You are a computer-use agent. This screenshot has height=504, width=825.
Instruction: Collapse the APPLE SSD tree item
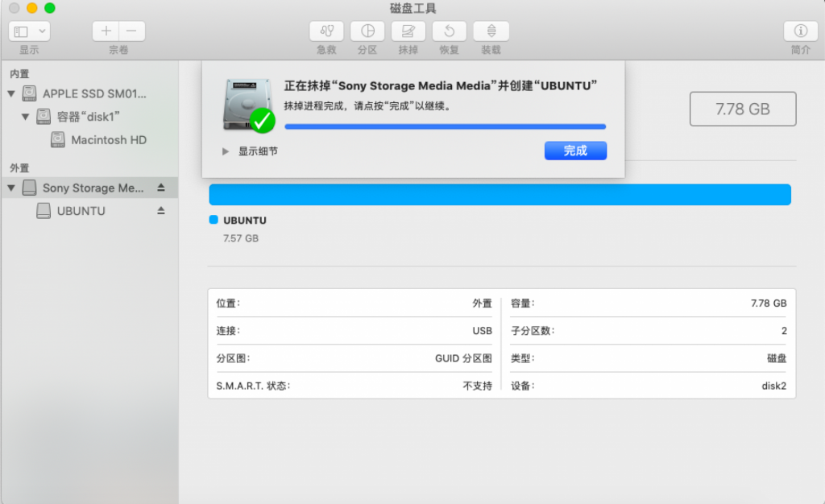11,93
